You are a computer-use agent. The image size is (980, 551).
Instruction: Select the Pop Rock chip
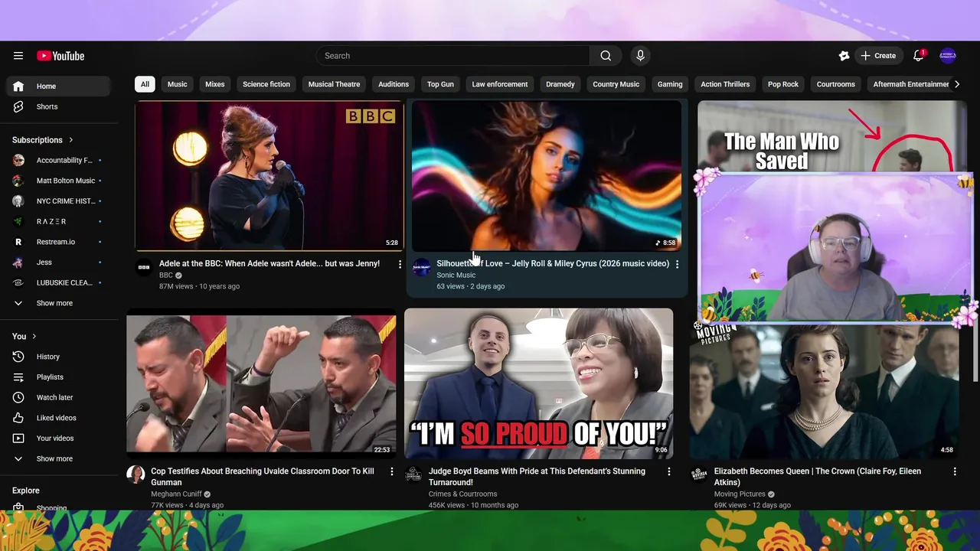[783, 84]
